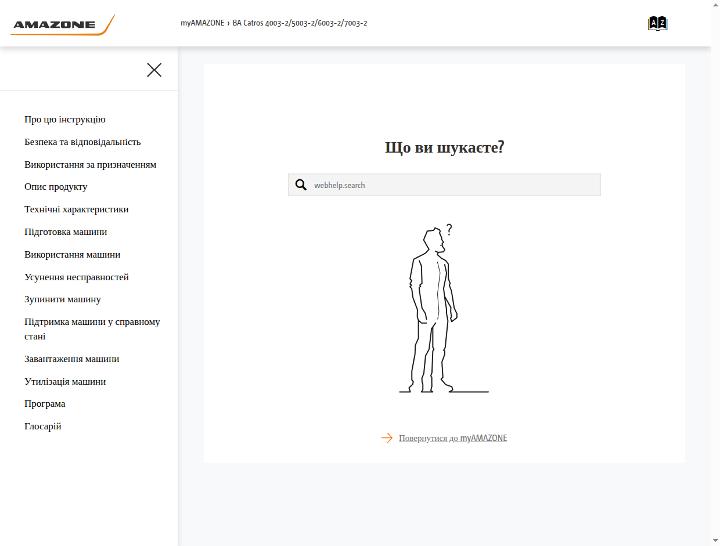Click the page scrollbar down arrow
Screen dimensions: 720x546
(x=715, y=541)
